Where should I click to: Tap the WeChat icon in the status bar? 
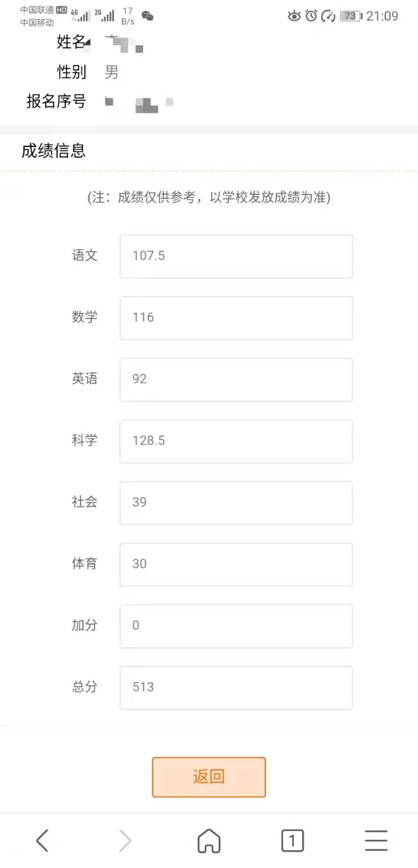[146, 16]
